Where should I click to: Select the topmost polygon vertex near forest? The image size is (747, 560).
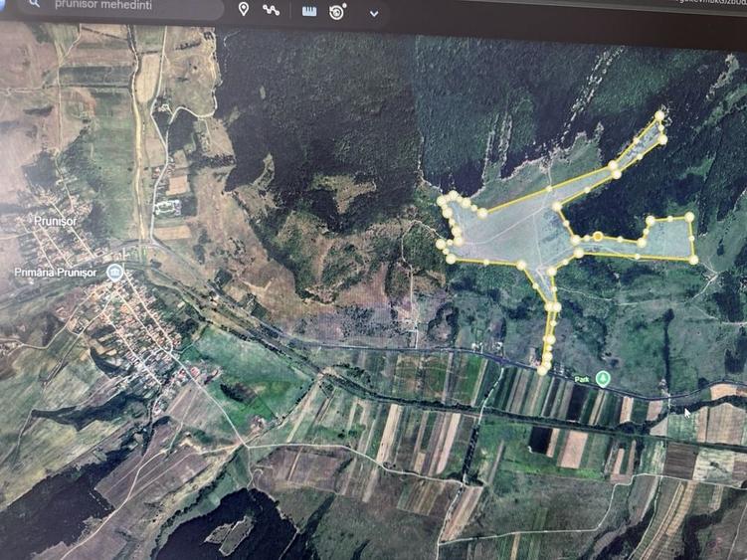[x=659, y=115]
